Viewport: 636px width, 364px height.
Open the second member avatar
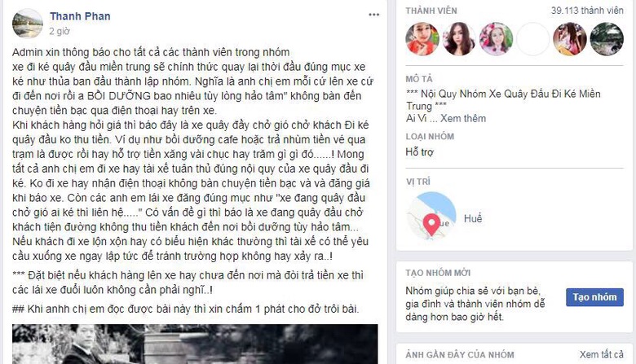[459, 39]
